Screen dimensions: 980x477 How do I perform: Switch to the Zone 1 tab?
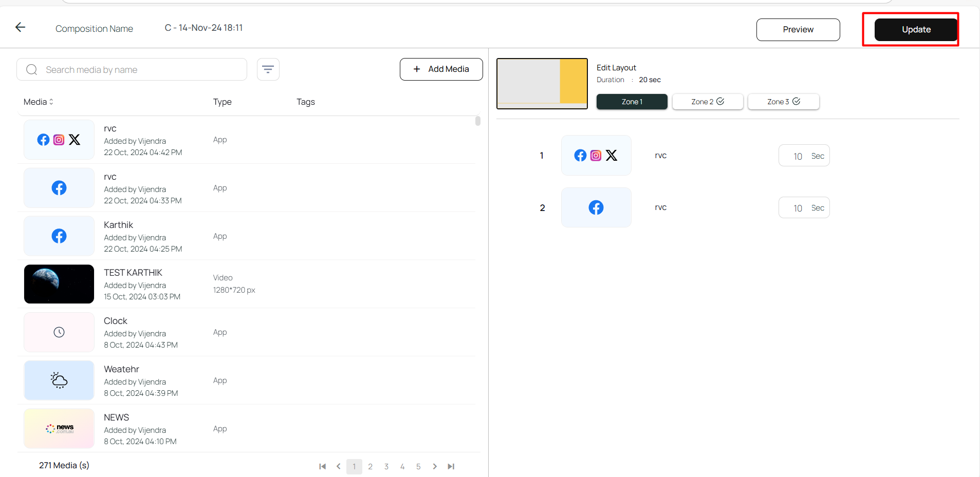click(632, 102)
